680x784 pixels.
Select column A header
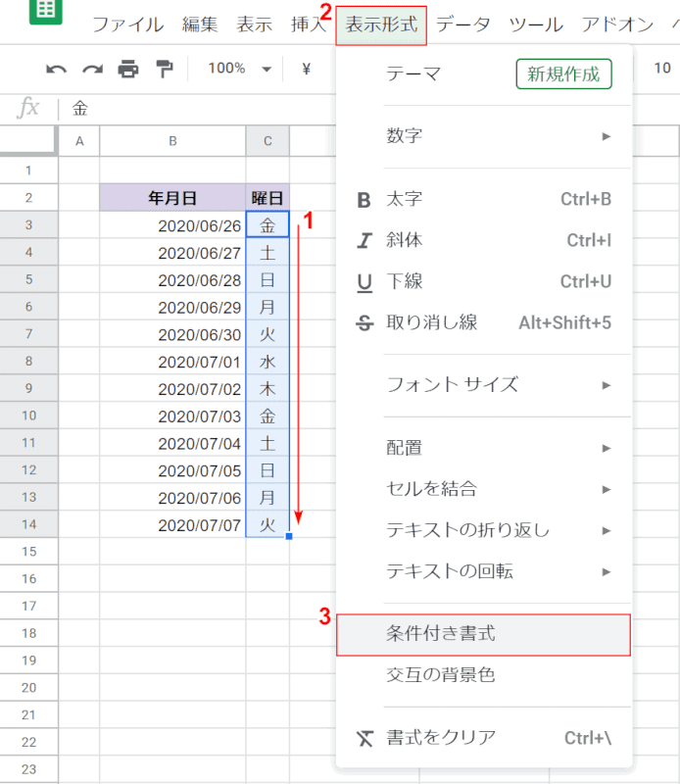pos(79,141)
